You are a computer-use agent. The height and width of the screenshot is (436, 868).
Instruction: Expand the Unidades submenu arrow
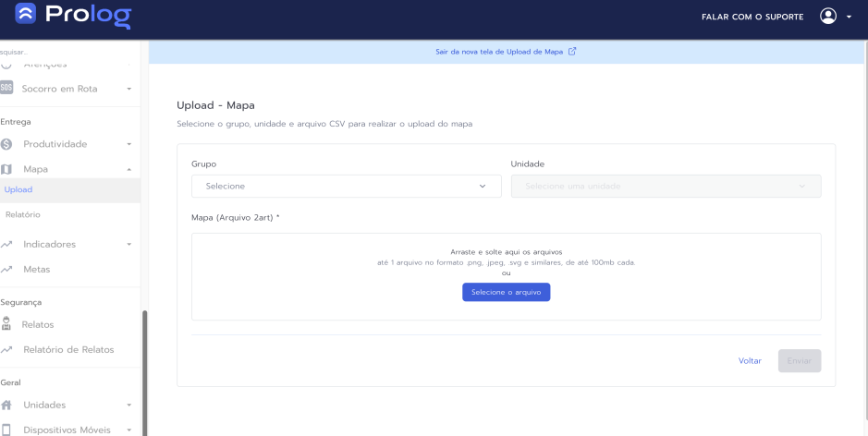coord(129,405)
